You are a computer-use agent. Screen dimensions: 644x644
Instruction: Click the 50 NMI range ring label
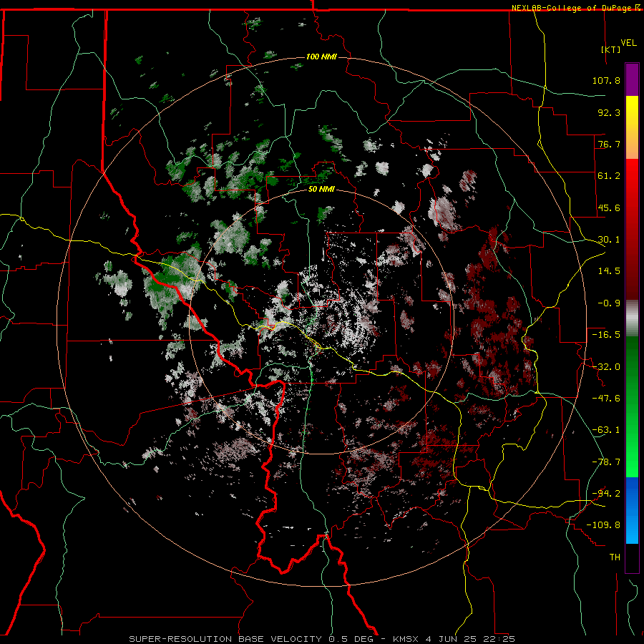pos(321,190)
